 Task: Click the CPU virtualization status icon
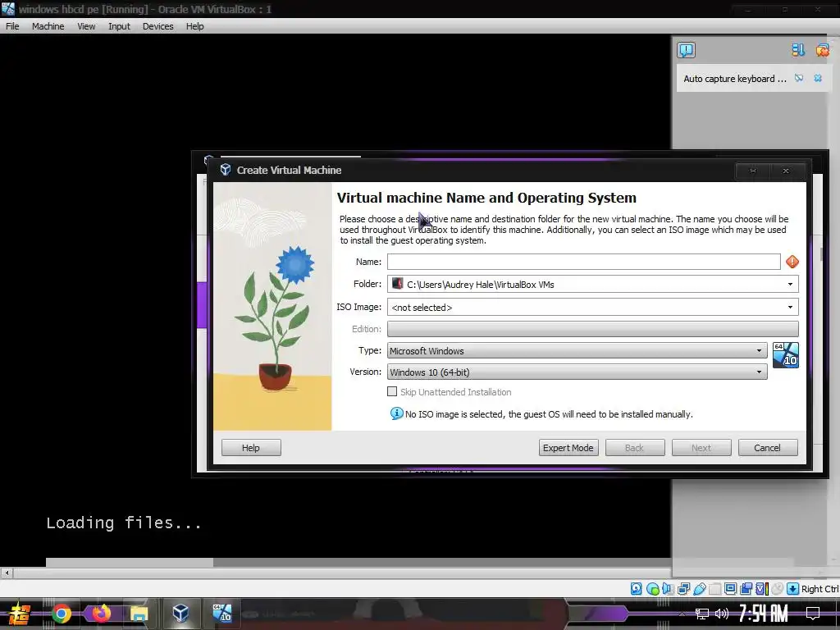[x=762, y=589]
